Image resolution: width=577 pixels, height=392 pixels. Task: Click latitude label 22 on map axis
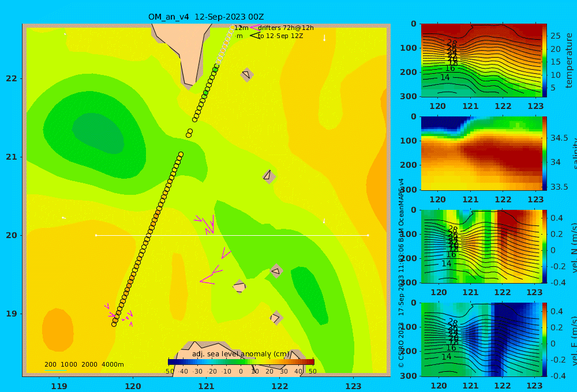coord(12,78)
